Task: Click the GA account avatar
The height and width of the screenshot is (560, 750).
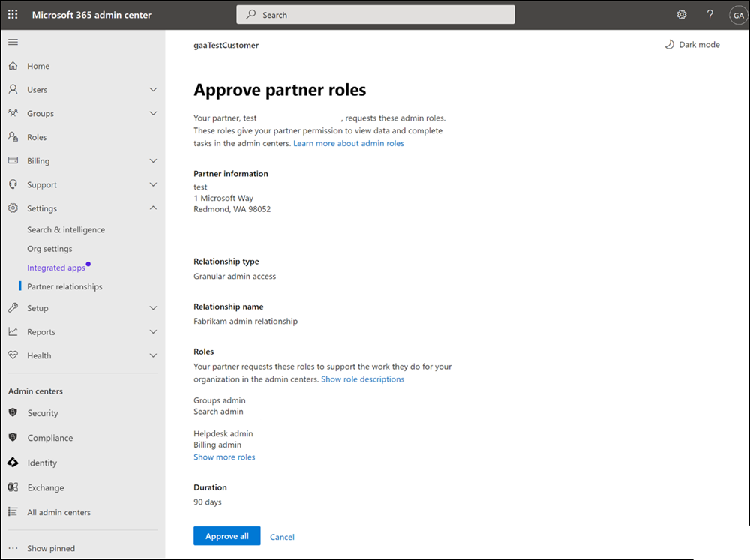Action: click(738, 14)
